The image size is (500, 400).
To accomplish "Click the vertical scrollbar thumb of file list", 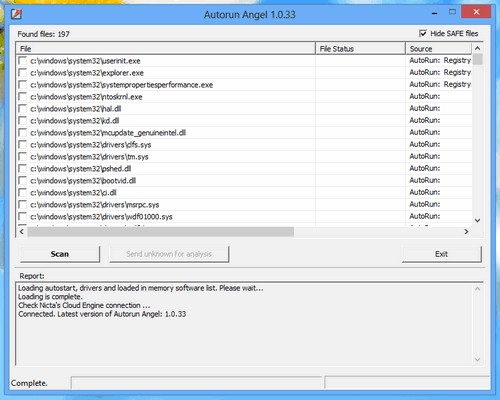I will [x=477, y=59].
